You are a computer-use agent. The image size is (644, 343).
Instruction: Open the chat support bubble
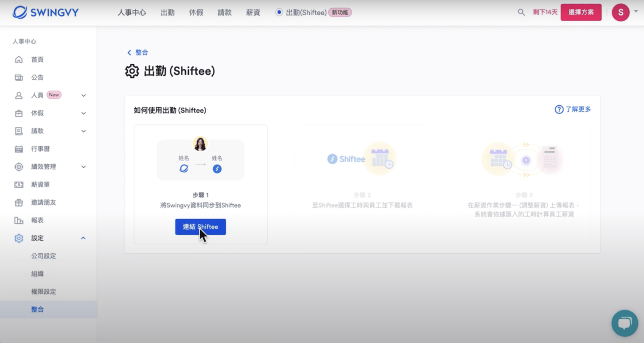pos(625,323)
